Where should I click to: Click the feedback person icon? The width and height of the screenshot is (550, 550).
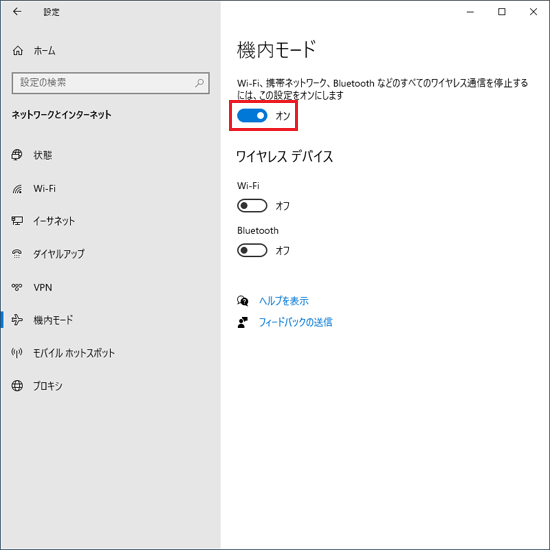(x=242, y=322)
